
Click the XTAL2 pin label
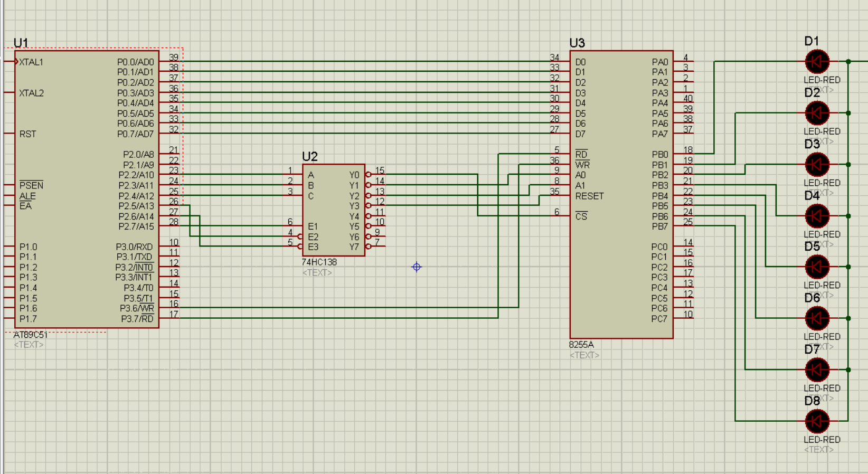tap(31, 93)
